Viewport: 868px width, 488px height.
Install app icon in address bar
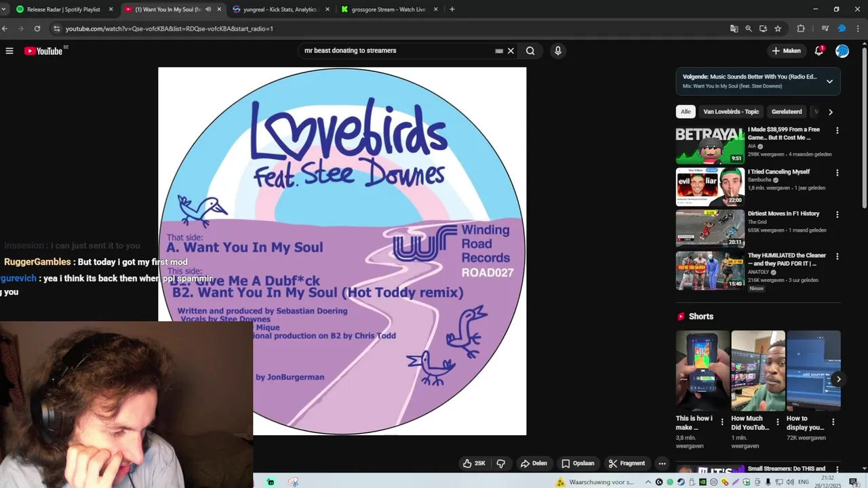pyautogui.click(x=763, y=28)
